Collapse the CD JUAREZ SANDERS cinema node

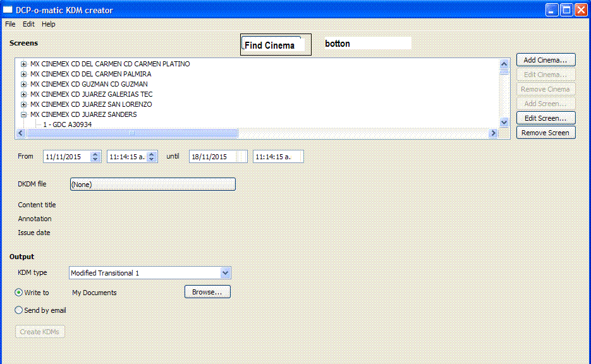[x=24, y=114]
